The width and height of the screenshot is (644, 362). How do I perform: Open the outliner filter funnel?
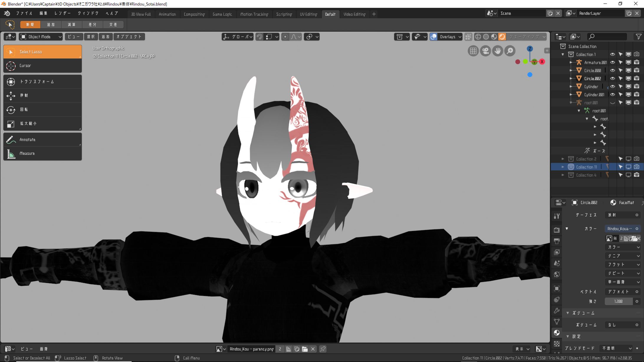[638, 37]
